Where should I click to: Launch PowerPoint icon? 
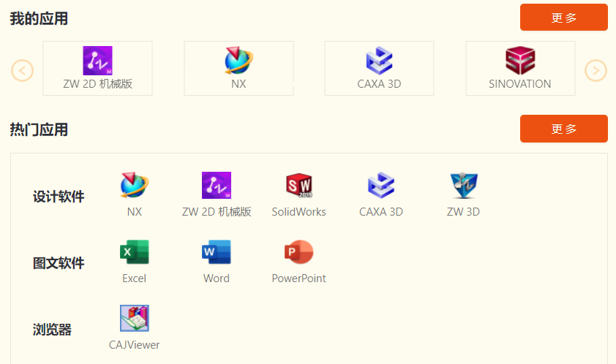[x=299, y=251]
